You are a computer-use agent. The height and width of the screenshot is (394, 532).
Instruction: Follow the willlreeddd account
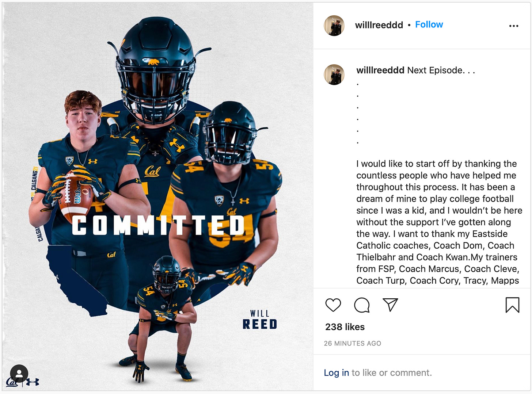429,24
